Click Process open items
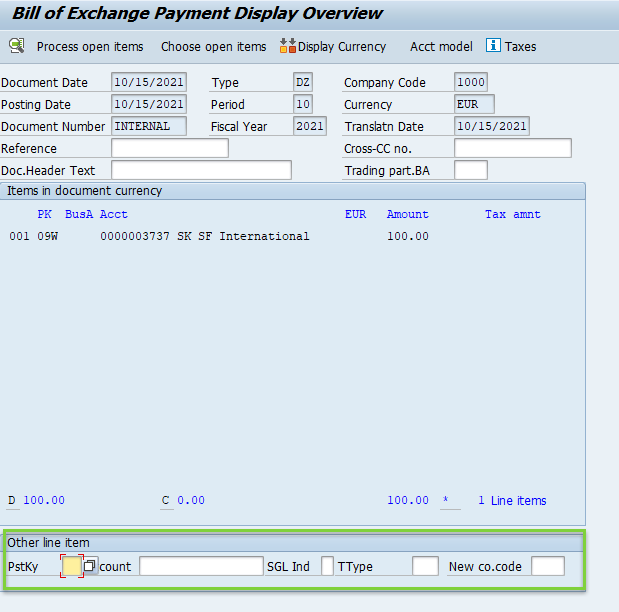The height and width of the screenshot is (612, 619). coord(90,47)
